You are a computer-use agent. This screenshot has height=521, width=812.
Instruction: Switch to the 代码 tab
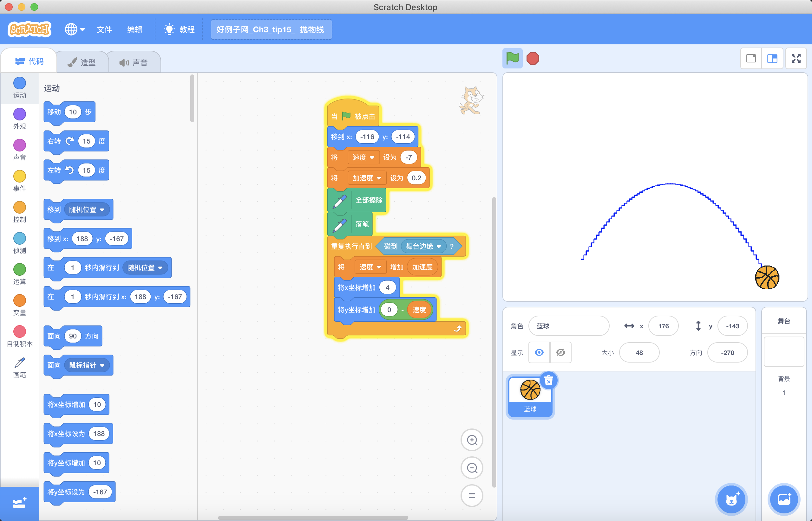coord(29,61)
